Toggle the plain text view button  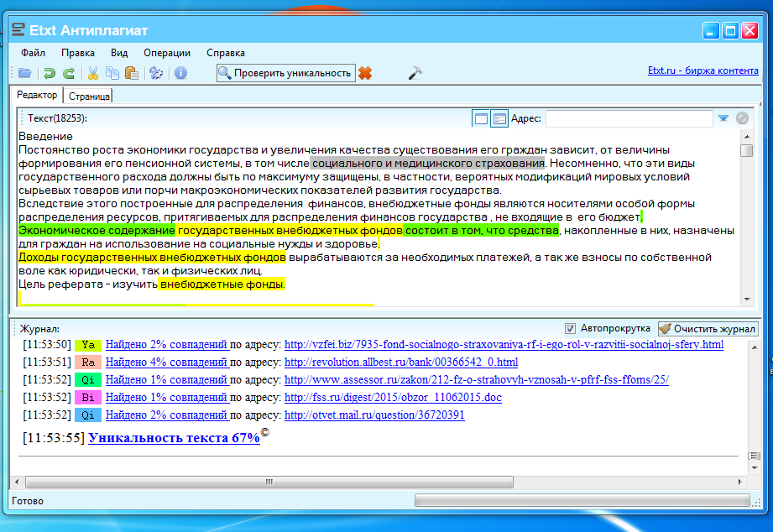coord(481,119)
